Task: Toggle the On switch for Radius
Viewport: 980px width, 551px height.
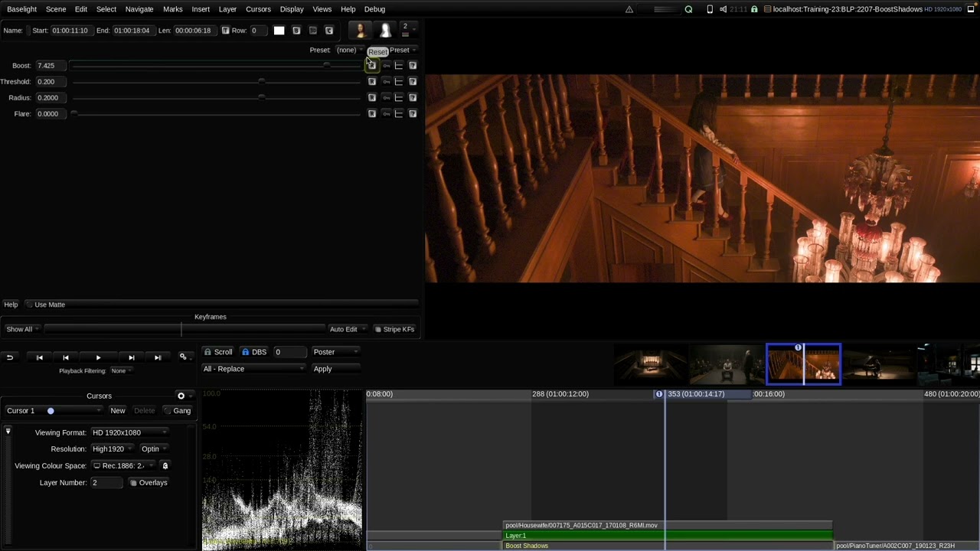Action: [x=386, y=98]
